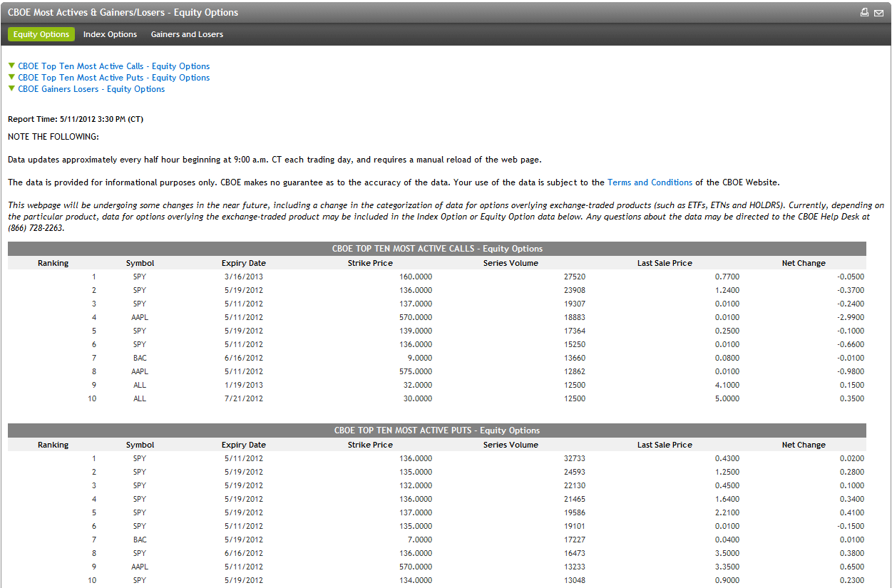Click the Calls table Strike Price column header

pos(370,263)
